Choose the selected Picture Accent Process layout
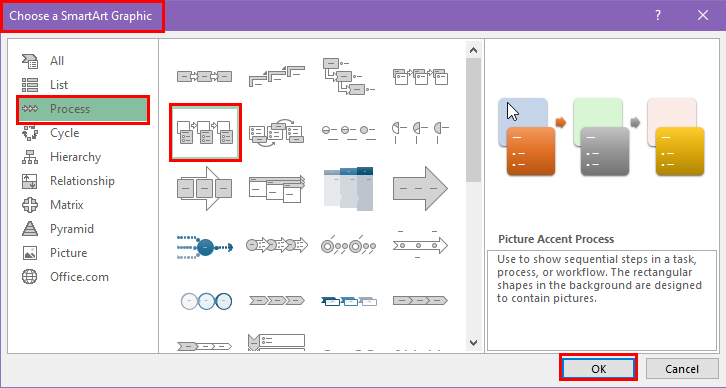 [x=205, y=132]
